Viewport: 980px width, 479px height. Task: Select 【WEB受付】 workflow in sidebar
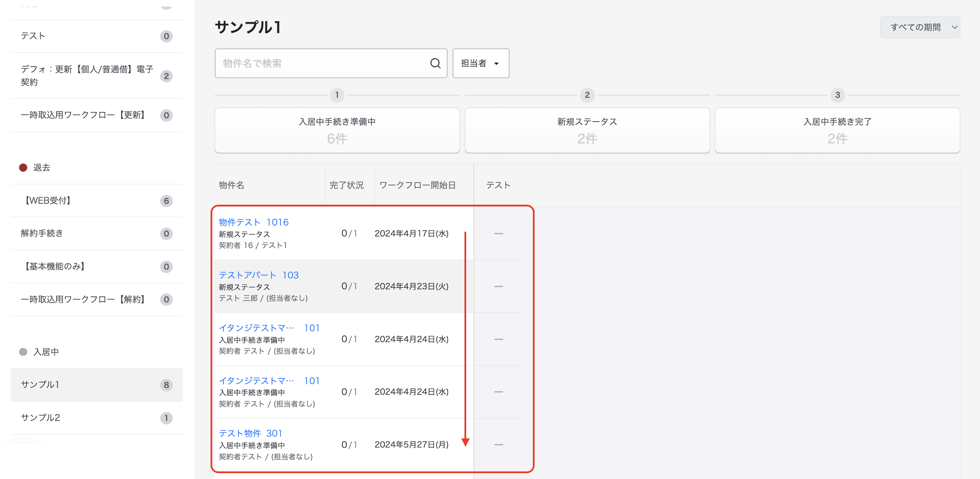click(97, 201)
